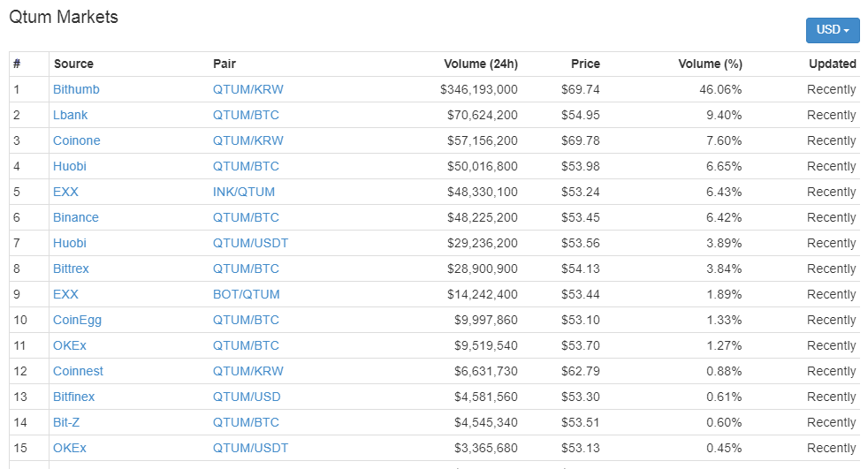This screenshot has height=469, width=868.
Task: Open the Bitfinex exchange link
Action: point(73,397)
